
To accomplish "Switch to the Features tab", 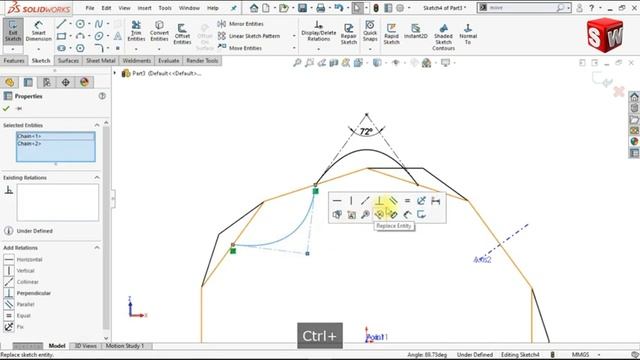I will point(14,60).
